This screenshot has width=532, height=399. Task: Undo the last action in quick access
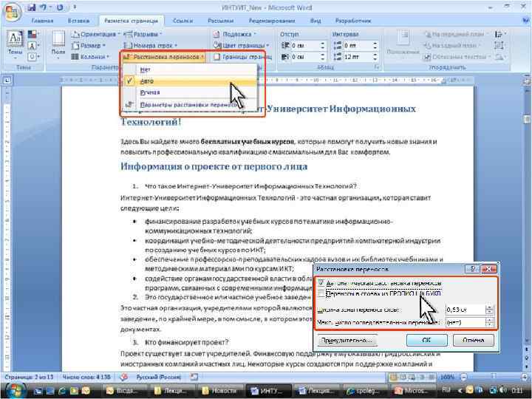[43, 7]
